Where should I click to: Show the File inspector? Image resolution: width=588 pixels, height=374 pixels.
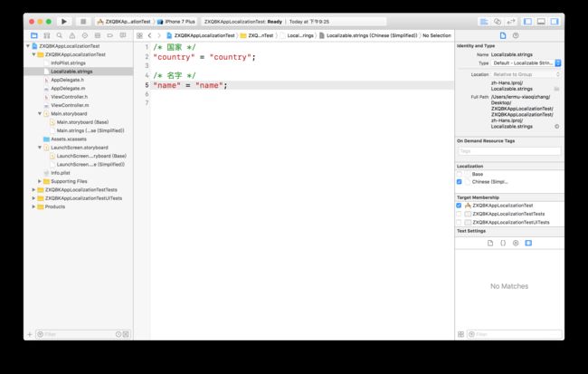click(x=503, y=35)
